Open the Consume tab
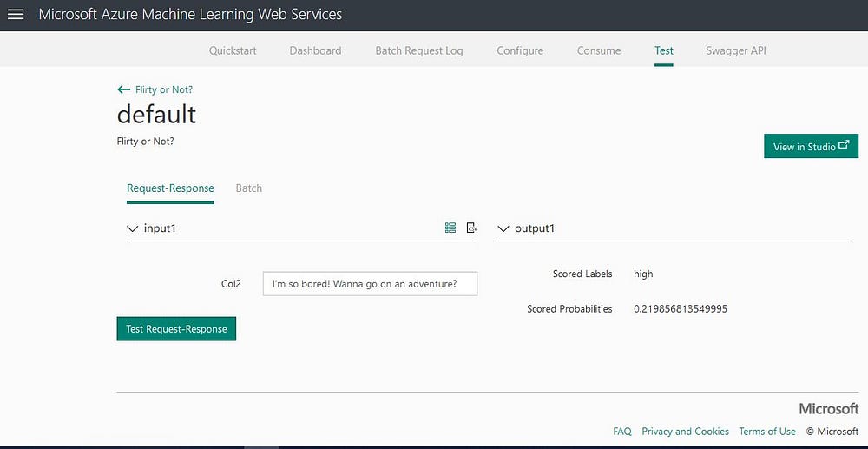 click(x=599, y=50)
